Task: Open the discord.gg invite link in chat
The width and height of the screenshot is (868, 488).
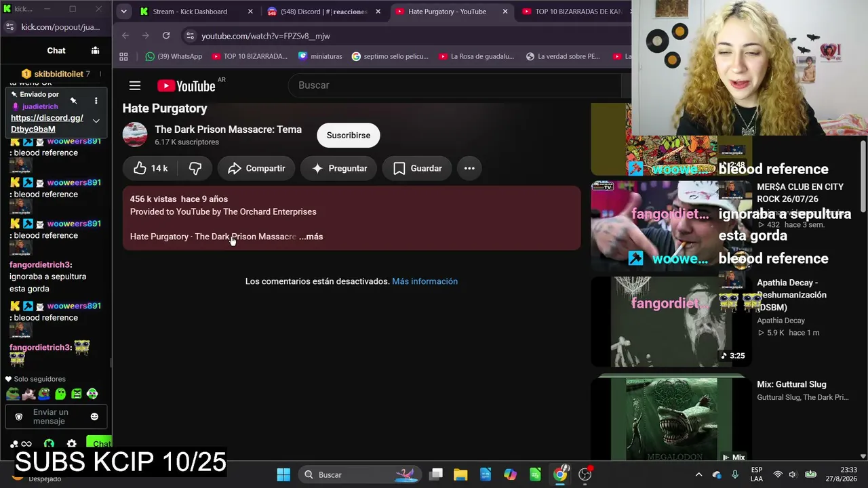Action: coord(47,123)
